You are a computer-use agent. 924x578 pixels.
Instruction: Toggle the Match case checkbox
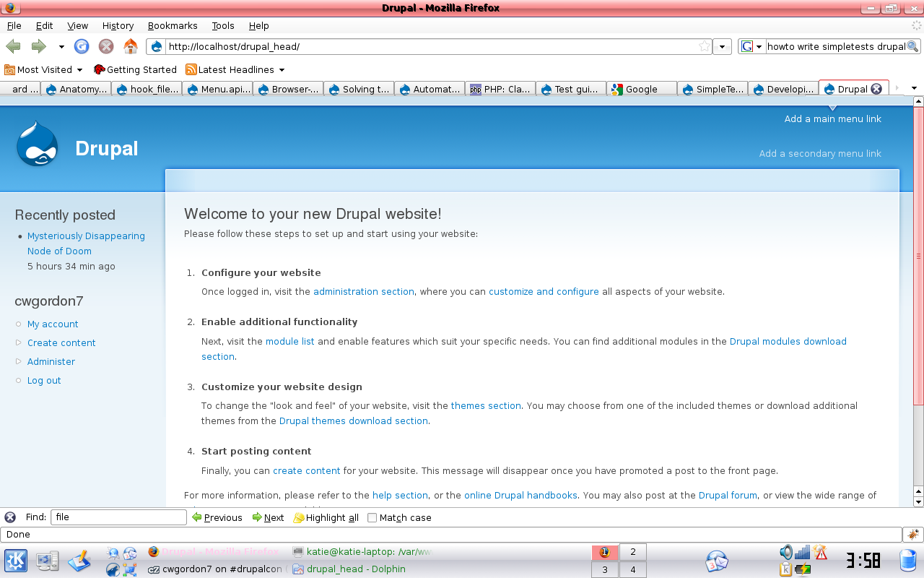[372, 517]
